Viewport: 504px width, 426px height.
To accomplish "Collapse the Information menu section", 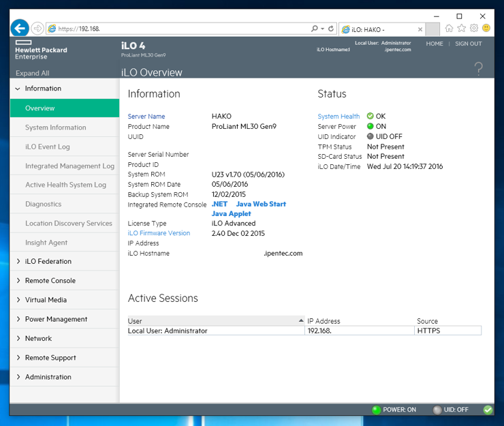I will point(18,89).
